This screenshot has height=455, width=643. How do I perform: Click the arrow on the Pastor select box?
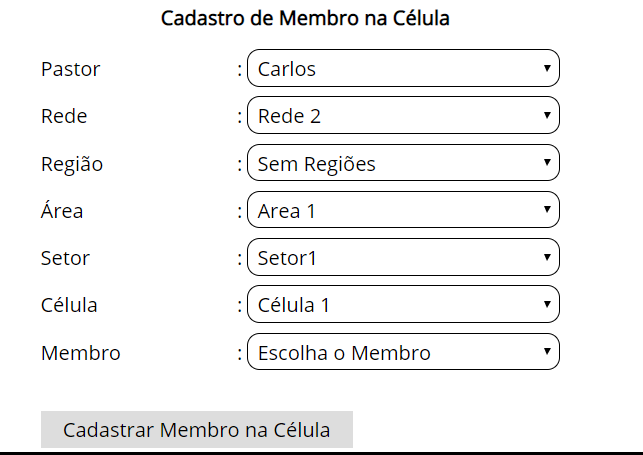(x=547, y=69)
